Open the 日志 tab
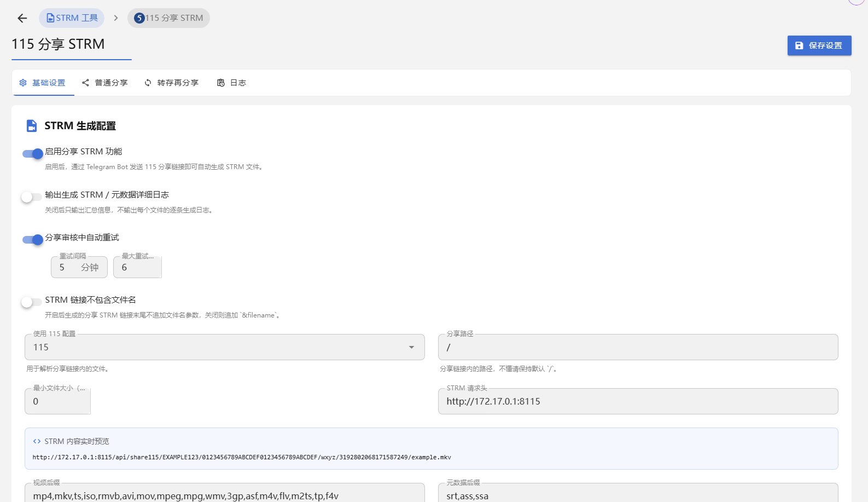This screenshot has width=868, height=502. click(x=232, y=83)
